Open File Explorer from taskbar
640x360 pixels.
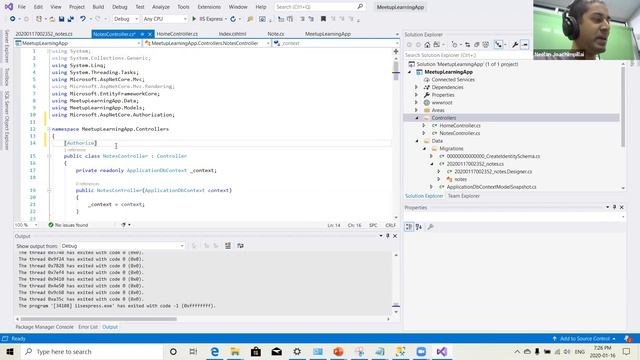[x=235, y=351]
